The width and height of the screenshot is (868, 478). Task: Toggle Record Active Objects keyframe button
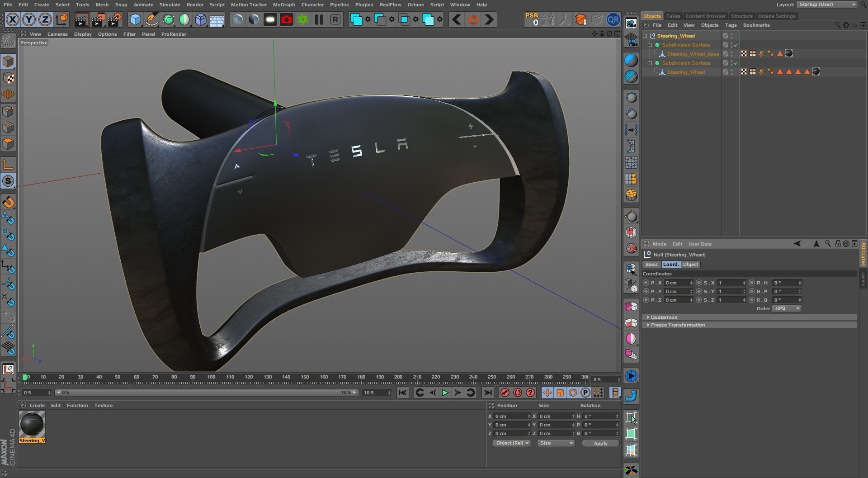(505, 393)
